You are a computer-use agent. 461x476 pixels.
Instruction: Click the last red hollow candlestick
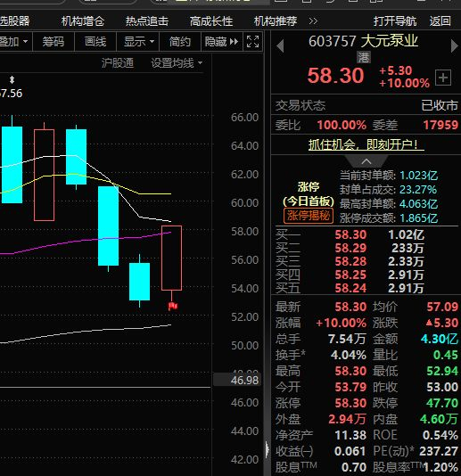[171, 258]
